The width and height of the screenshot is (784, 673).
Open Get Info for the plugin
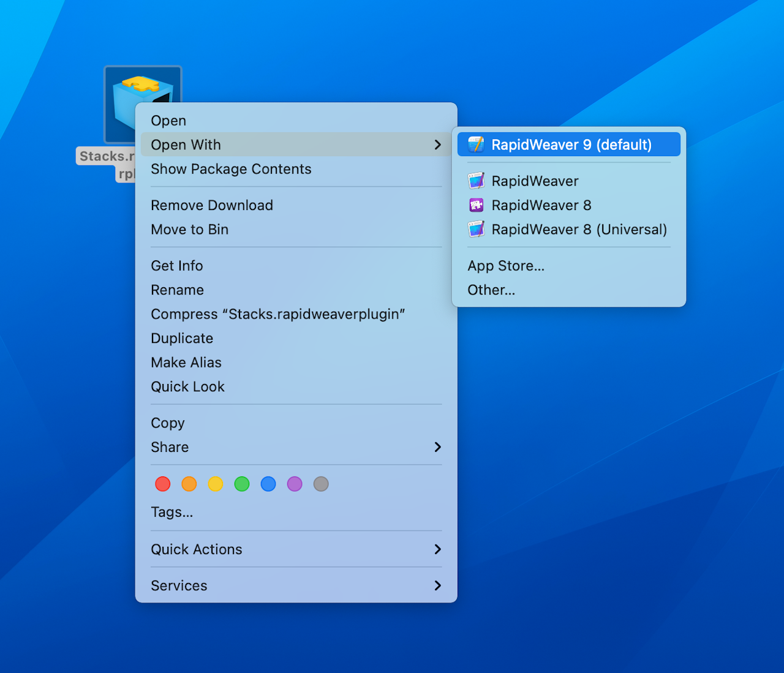pos(176,265)
